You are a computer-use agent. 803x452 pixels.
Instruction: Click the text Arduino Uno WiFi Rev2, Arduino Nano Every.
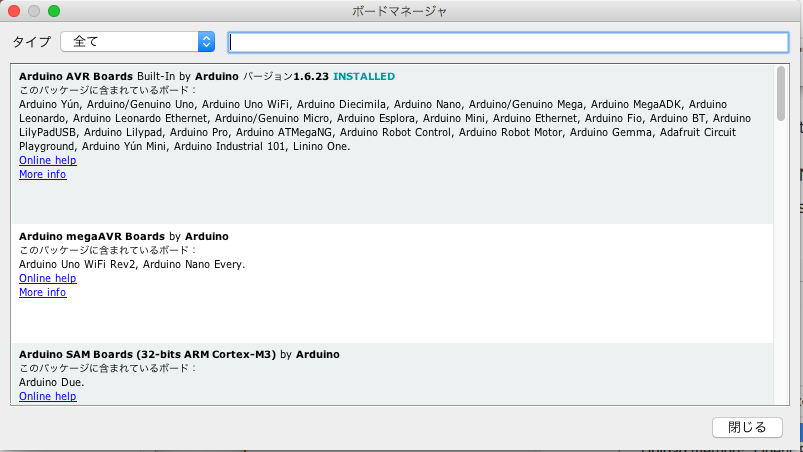point(132,264)
